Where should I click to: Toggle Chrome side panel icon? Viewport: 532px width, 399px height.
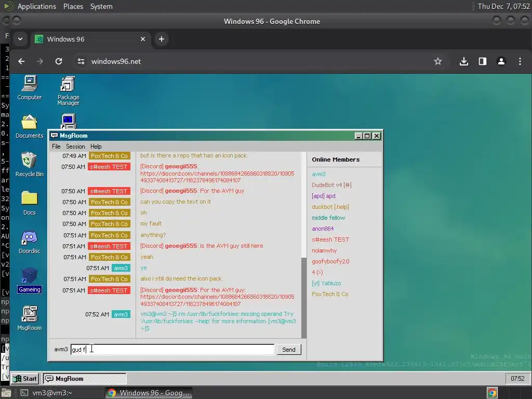click(x=483, y=61)
